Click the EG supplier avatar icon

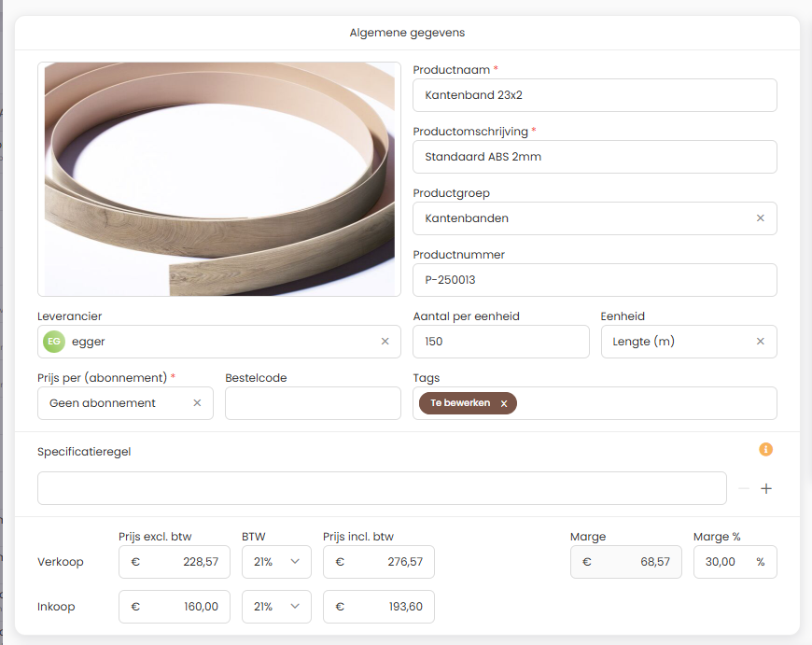coord(54,342)
